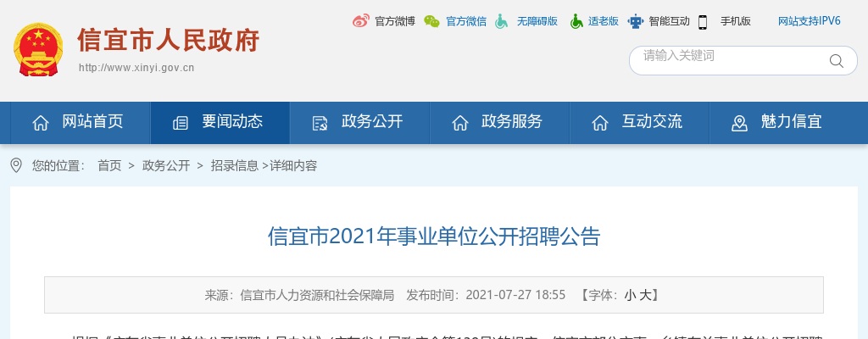868x339 pixels.
Task: Click the elderly-friendly version icon
Action: (576, 21)
